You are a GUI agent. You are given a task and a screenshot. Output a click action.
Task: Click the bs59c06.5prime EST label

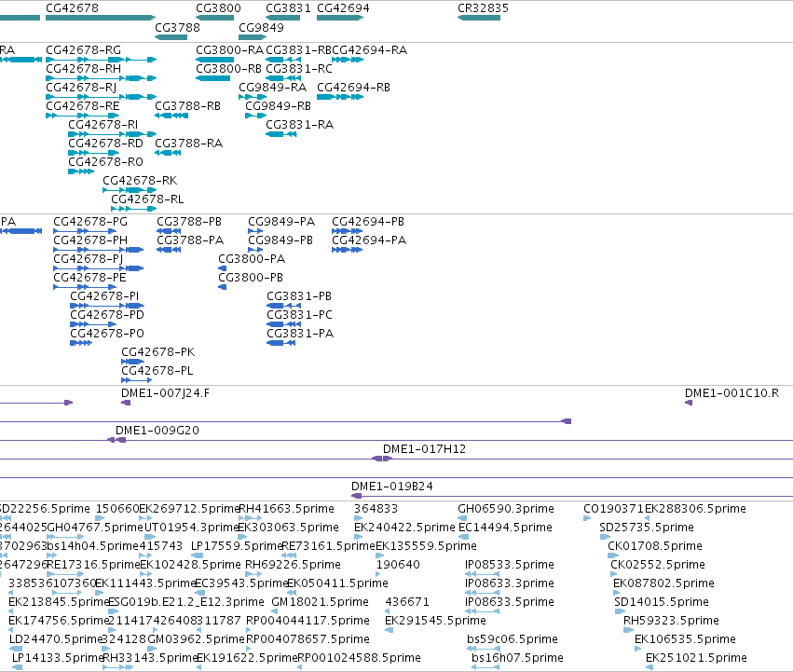tap(513, 640)
